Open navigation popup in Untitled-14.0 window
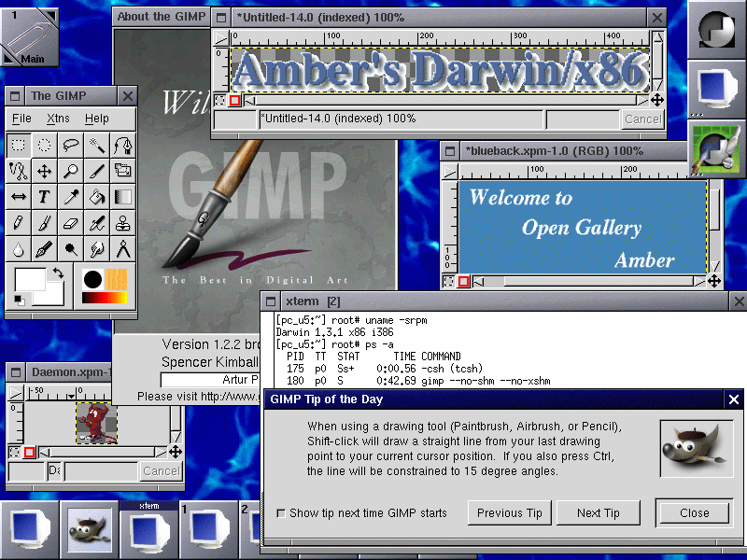 tap(657, 100)
